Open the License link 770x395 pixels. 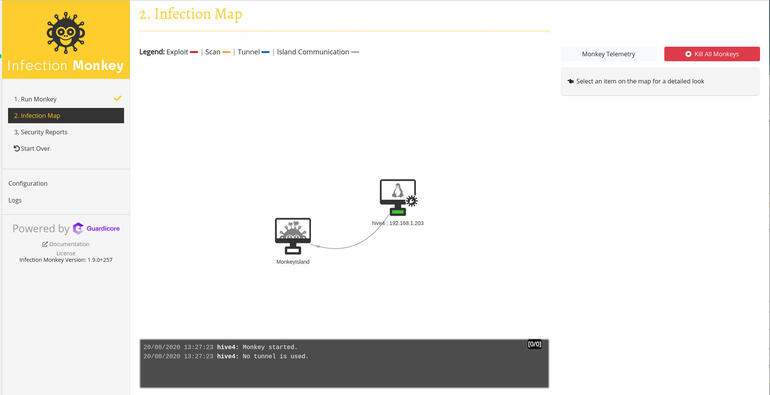pos(66,253)
